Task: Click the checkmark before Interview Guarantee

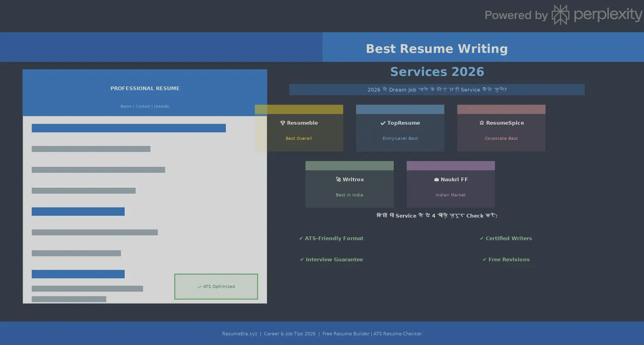Action: [x=301, y=259]
